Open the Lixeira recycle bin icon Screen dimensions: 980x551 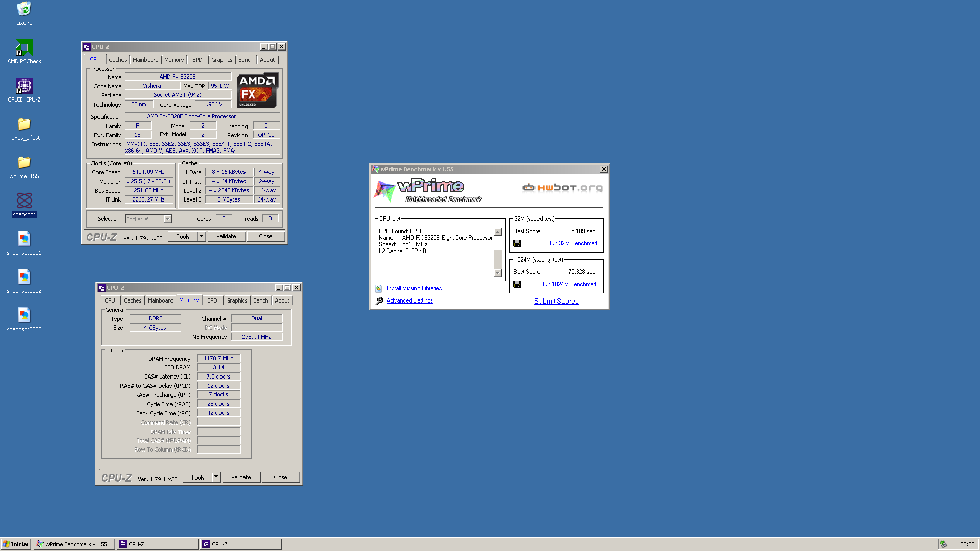(24, 9)
